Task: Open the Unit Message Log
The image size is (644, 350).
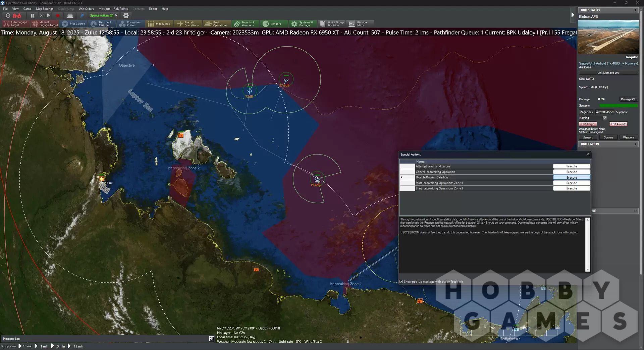Action: click(x=608, y=73)
